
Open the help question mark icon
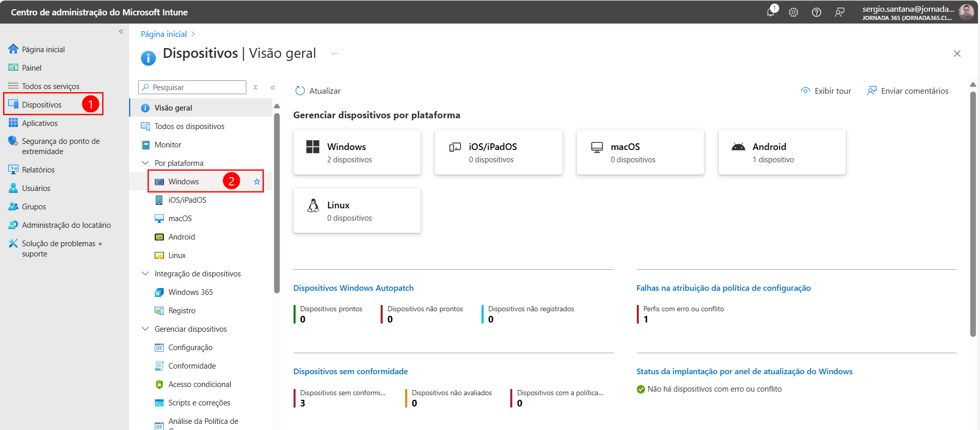(817, 12)
